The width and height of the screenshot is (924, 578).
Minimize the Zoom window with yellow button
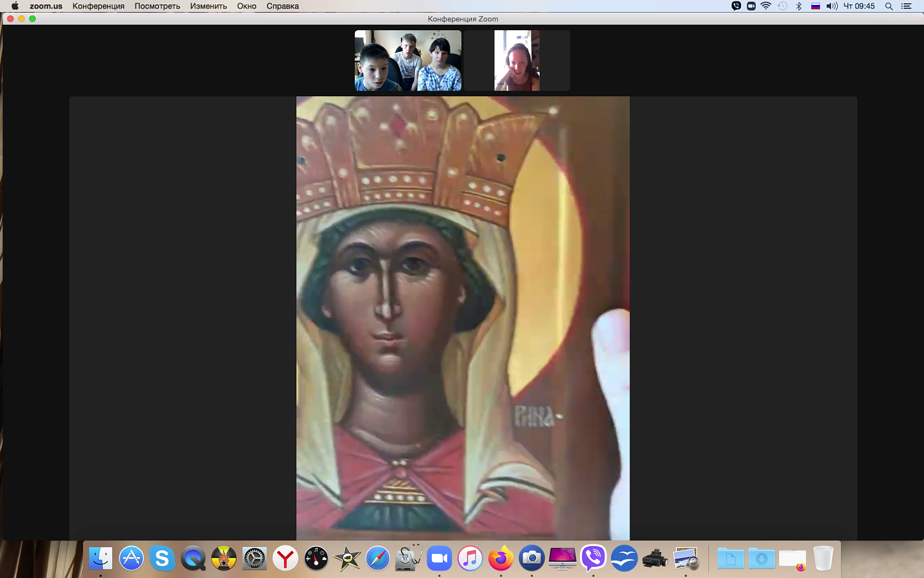[x=22, y=19]
